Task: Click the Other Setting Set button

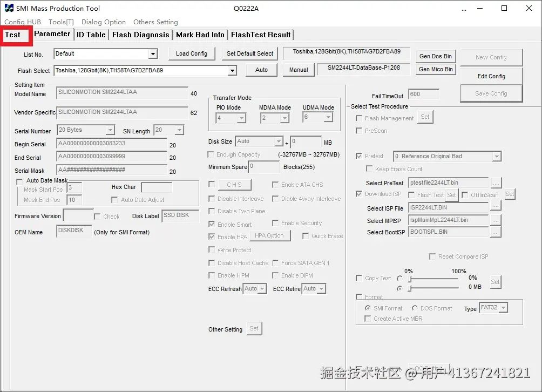Action: tap(254, 328)
